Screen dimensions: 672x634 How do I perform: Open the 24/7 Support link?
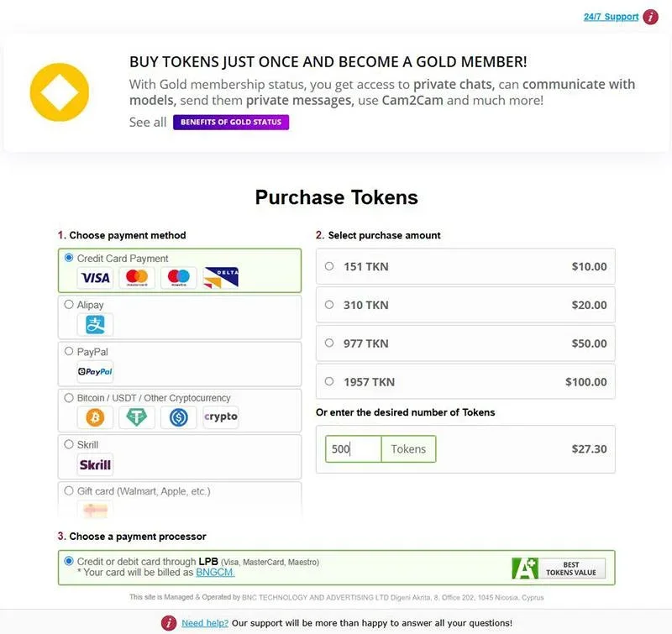(611, 17)
